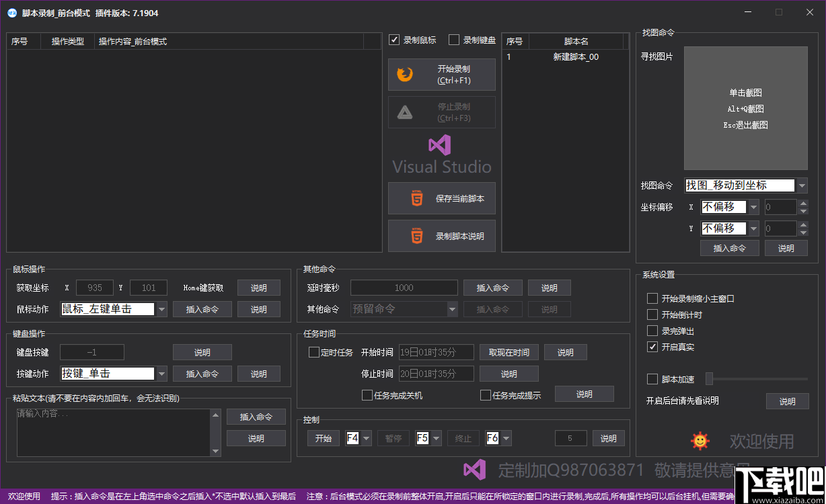Click the 开始时间 19日01时35分 field
826x504 pixels.
437,352
